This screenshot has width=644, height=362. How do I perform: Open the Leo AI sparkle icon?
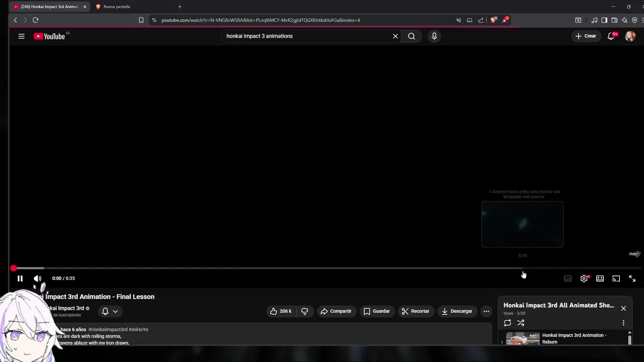click(624, 20)
